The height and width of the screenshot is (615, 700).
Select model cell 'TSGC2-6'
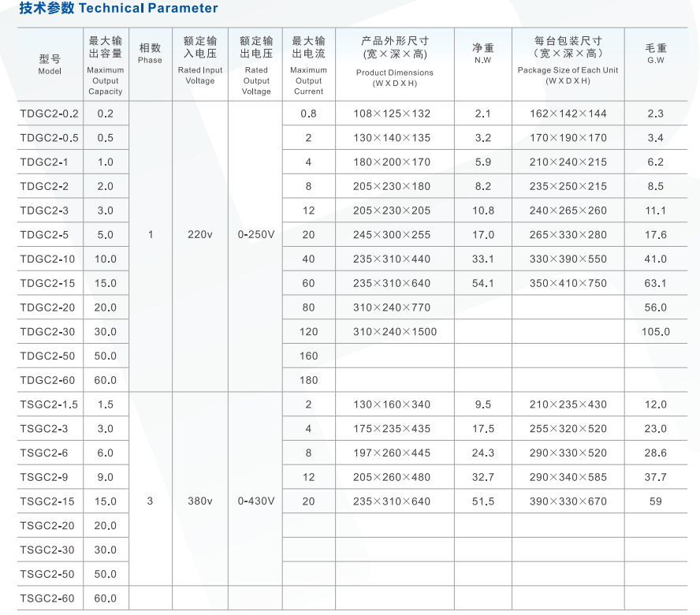(44, 453)
